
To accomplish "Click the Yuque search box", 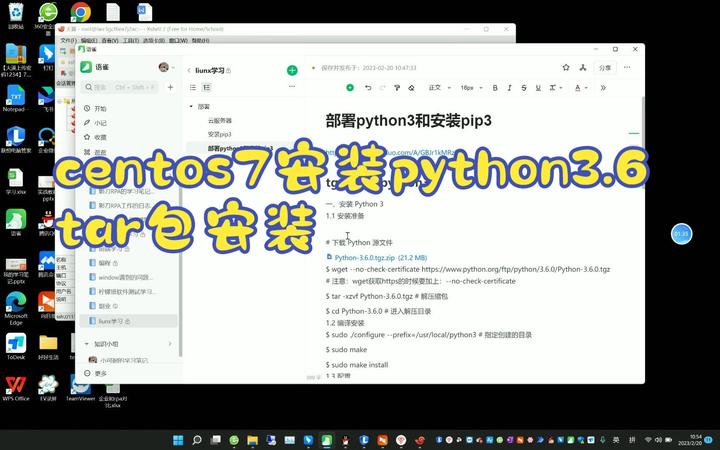I will 120,87.
